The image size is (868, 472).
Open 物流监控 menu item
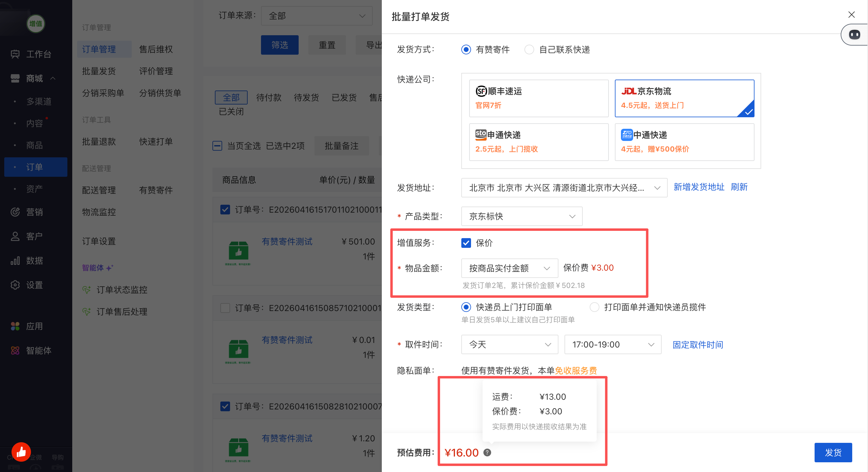(x=99, y=212)
